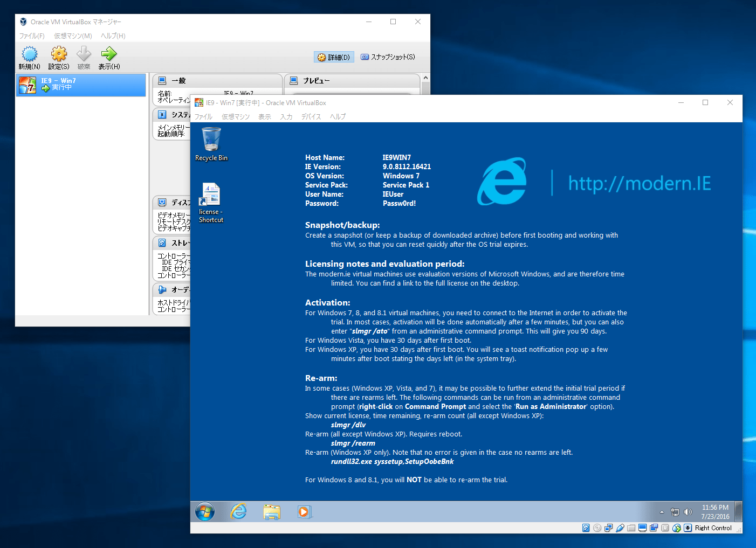Open the Windows 7 Start menu orb
The width and height of the screenshot is (756, 548).
click(x=205, y=511)
